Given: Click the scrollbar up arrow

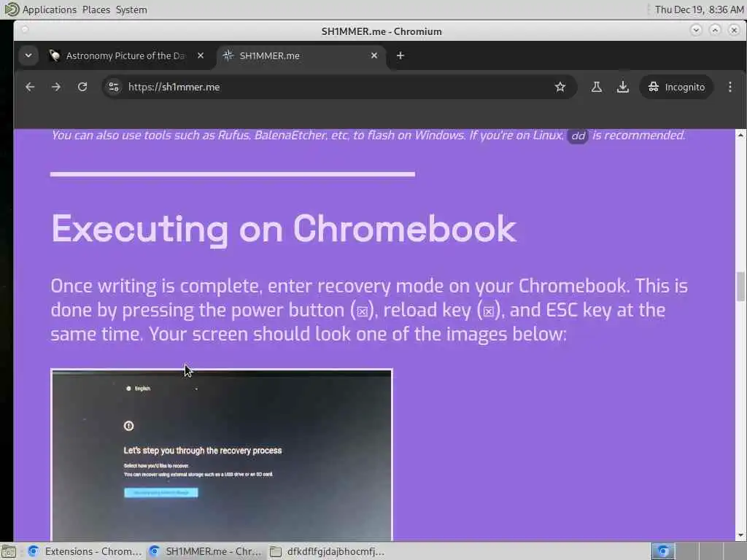Looking at the screenshot, I should coord(740,135).
